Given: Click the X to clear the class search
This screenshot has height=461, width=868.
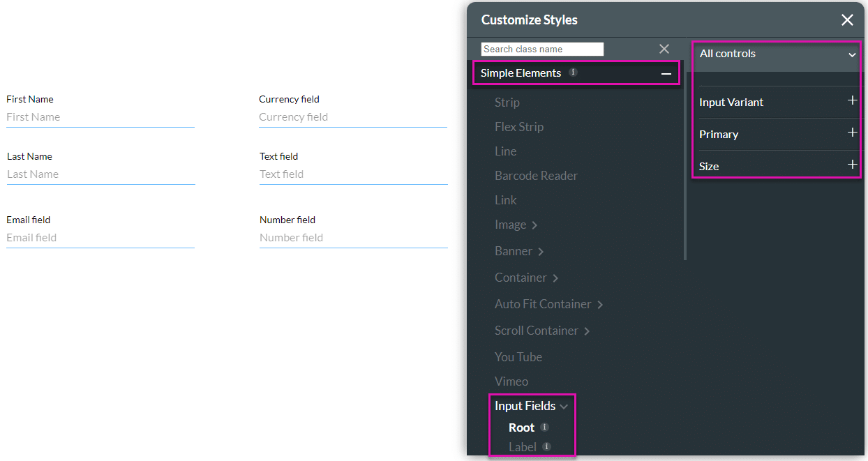Looking at the screenshot, I should pyautogui.click(x=664, y=49).
